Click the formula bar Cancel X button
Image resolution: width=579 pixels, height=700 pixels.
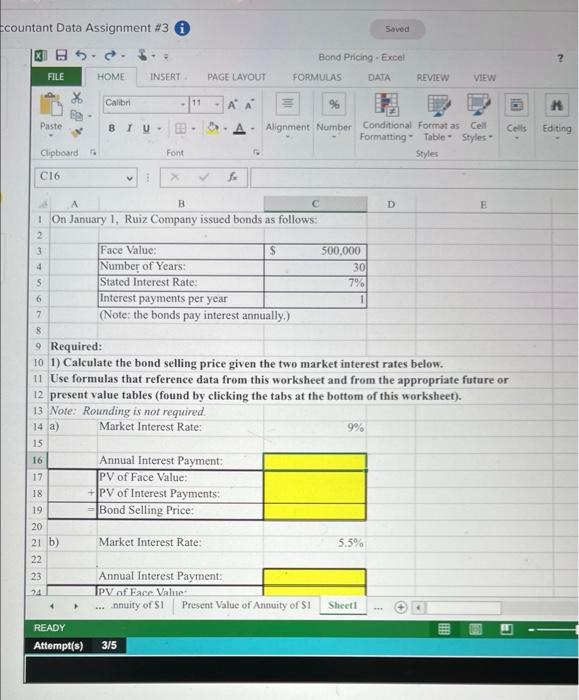click(175, 177)
